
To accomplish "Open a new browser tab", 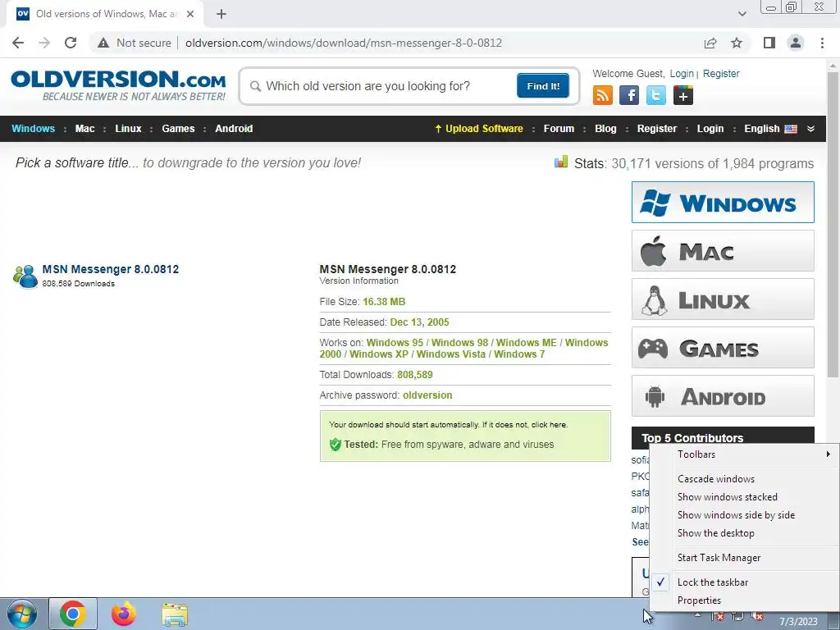I will pos(221,14).
